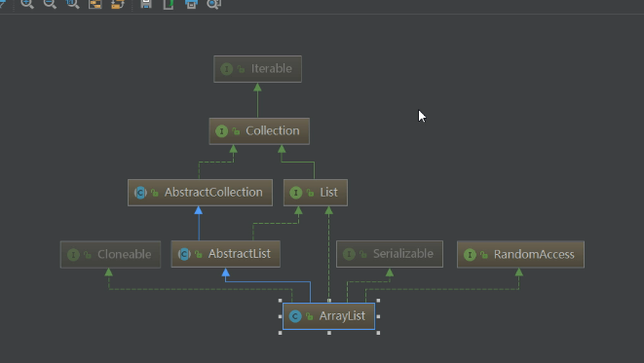
Task: Open print preview of the diagram
Action: [x=214, y=4]
